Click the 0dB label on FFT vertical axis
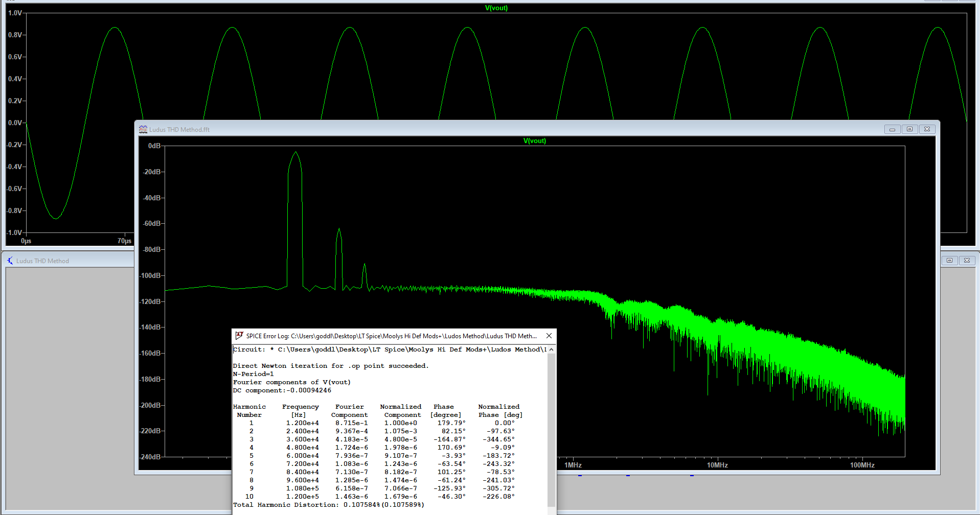 (x=154, y=146)
